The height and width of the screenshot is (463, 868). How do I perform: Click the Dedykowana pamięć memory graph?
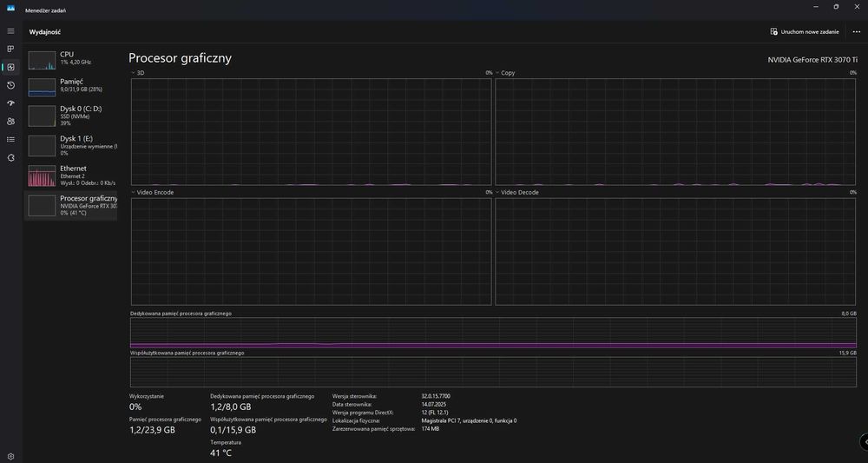(x=493, y=333)
